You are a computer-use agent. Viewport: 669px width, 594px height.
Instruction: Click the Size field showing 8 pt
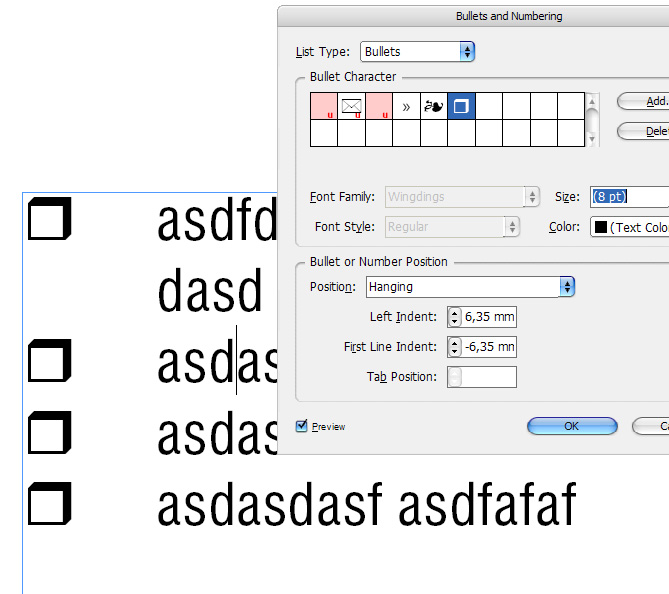click(x=629, y=197)
